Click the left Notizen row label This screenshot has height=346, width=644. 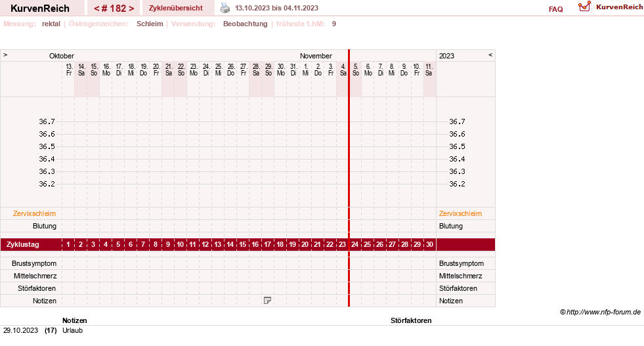click(x=45, y=301)
